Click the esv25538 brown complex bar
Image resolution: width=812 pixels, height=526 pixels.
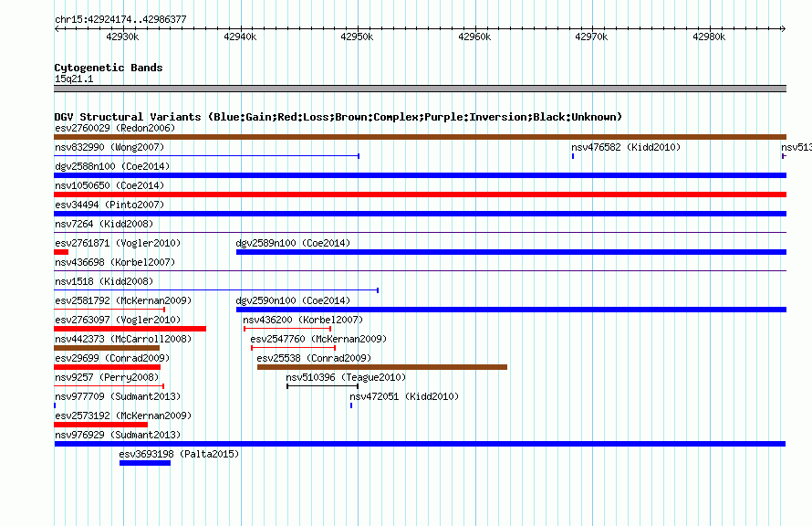(x=382, y=367)
